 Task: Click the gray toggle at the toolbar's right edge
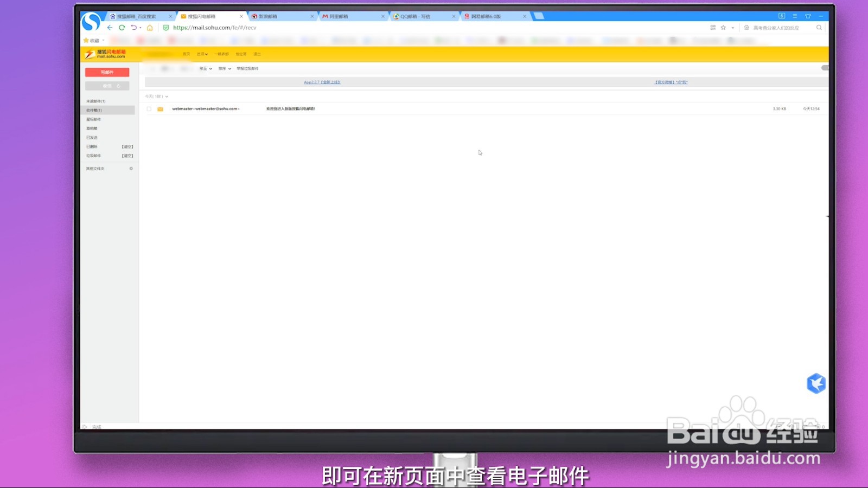pyautogui.click(x=825, y=68)
